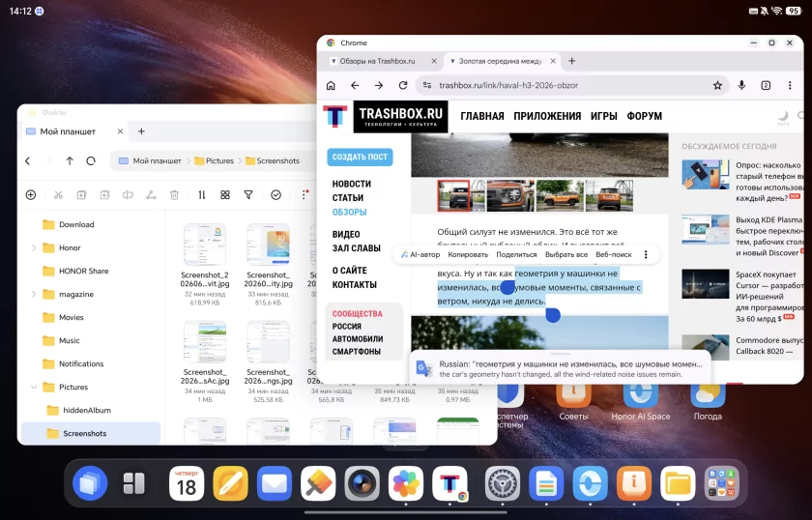The height and width of the screenshot is (520, 812).
Task: Select the Золотая середина tab in Chrome
Action: tap(500, 61)
